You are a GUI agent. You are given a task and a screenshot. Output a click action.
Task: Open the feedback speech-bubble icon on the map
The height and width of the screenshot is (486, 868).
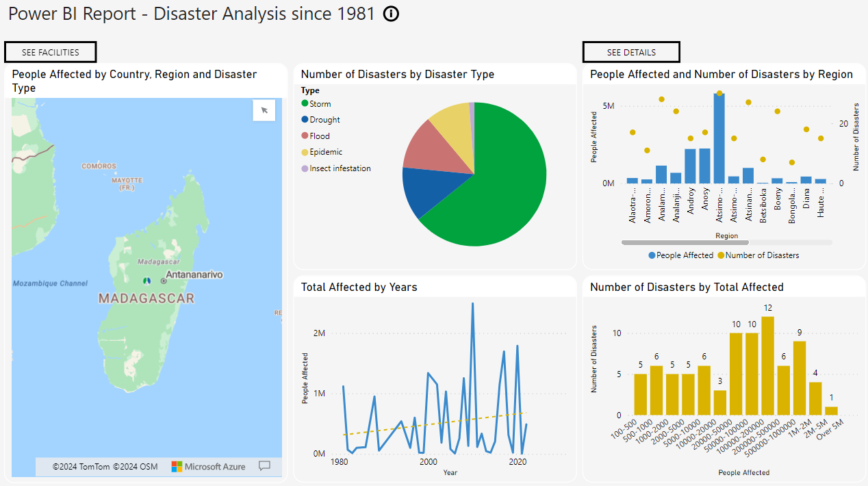pos(264,466)
